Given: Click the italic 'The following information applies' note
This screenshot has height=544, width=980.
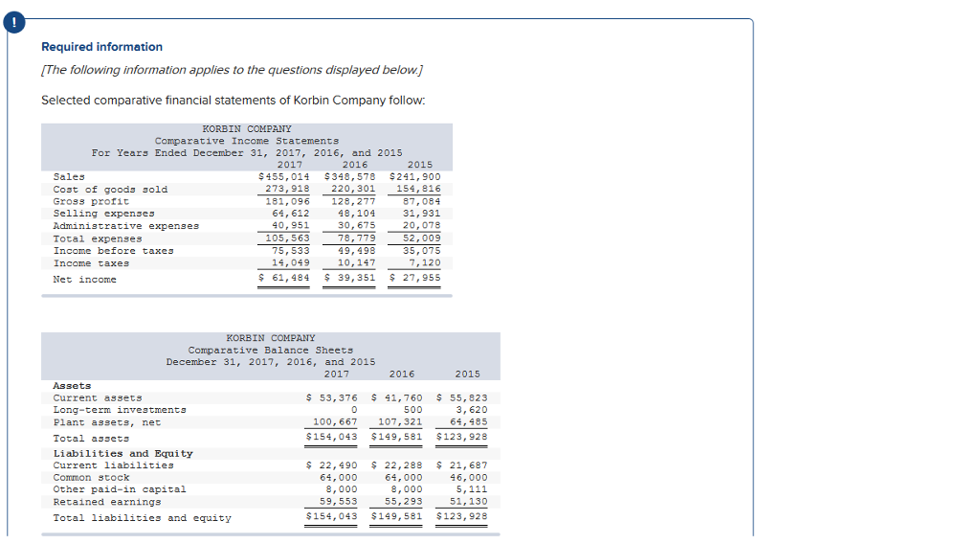Looking at the screenshot, I should 232,70.
